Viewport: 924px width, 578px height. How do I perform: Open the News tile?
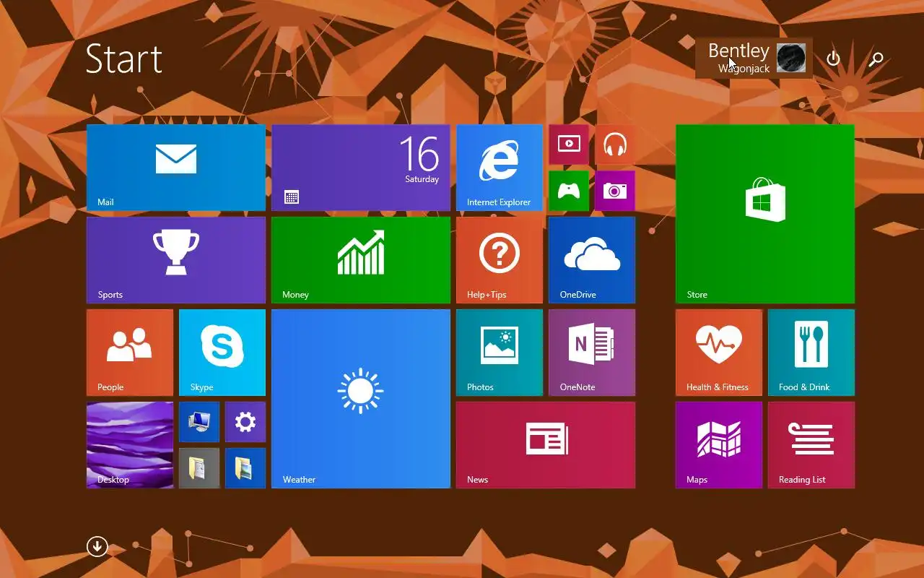pyautogui.click(x=546, y=445)
